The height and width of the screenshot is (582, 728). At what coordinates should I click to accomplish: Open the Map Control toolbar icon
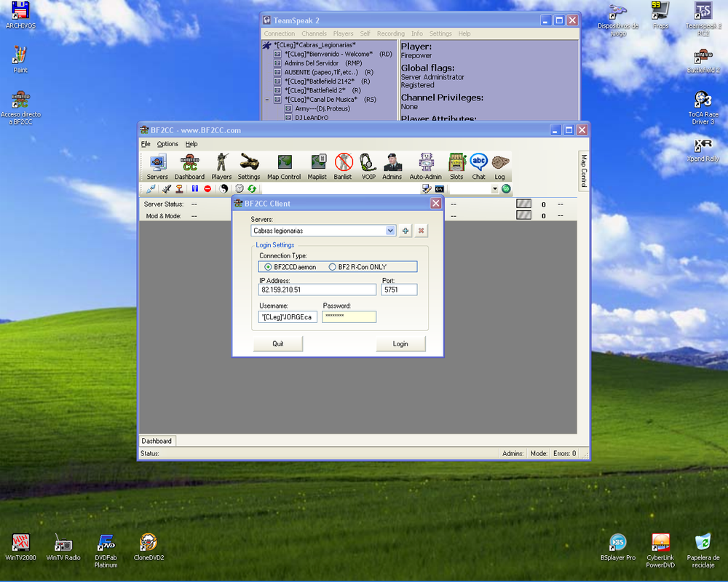tap(284, 167)
